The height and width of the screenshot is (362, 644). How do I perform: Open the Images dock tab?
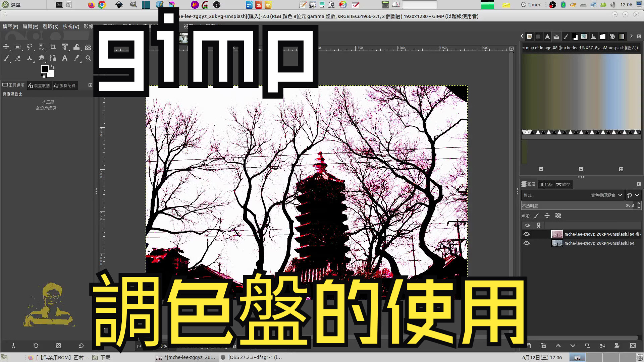click(x=530, y=37)
